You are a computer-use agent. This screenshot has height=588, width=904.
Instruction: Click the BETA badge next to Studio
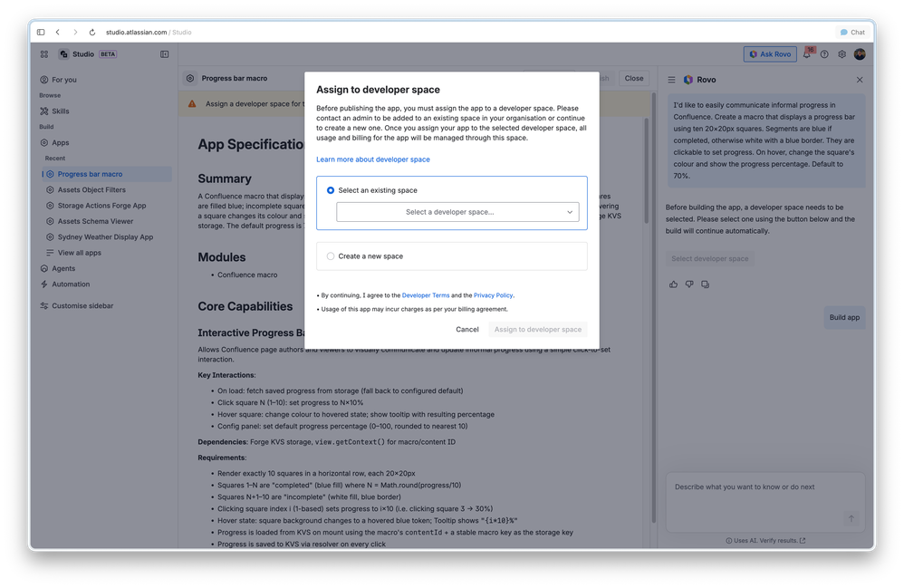[108, 54]
